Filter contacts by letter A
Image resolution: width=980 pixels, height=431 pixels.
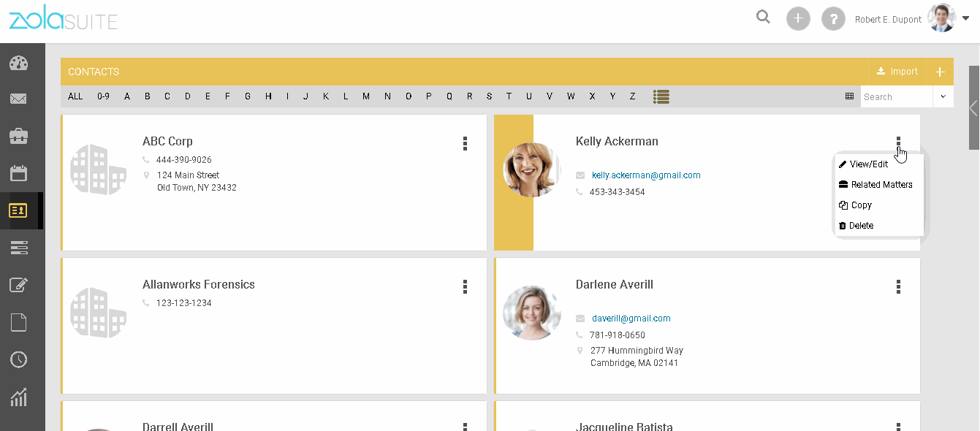pyautogui.click(x=127, y=96)
